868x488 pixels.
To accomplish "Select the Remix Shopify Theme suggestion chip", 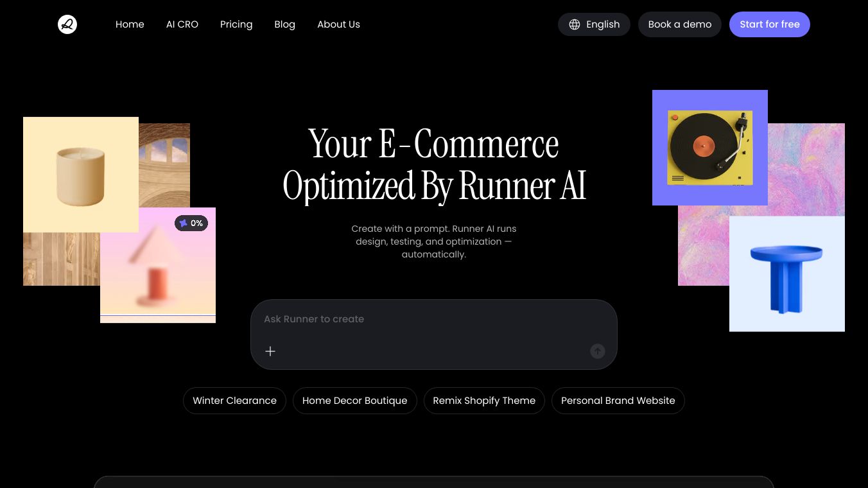I will click(x=484, y=401).
